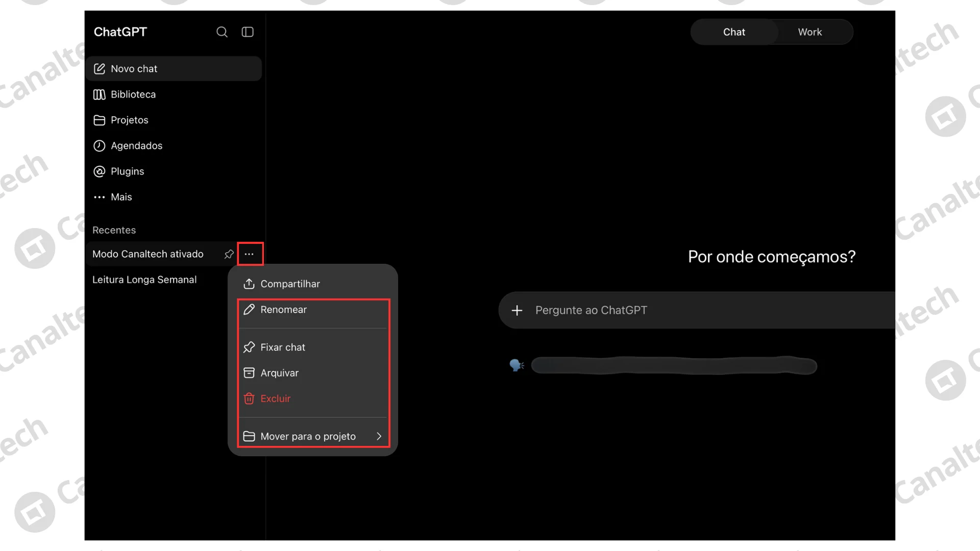Switch to the Work tab
Image resolution: width=980 pixels, height=551 pixels.
pos(810,32)
